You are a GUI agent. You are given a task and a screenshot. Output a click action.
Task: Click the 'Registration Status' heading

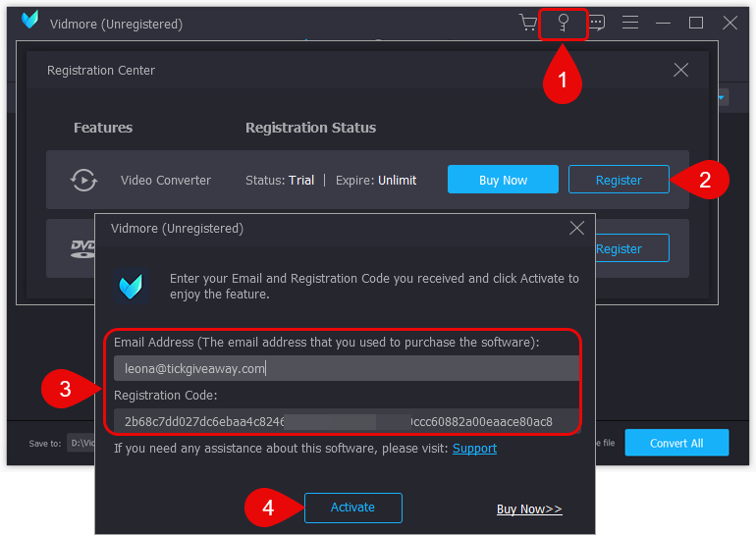[x=310, y=128]
